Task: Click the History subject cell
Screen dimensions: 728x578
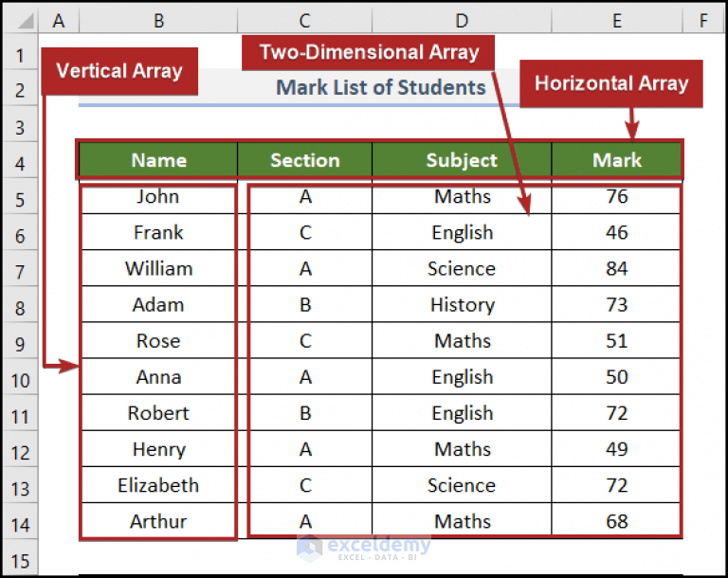Action: 462,304
